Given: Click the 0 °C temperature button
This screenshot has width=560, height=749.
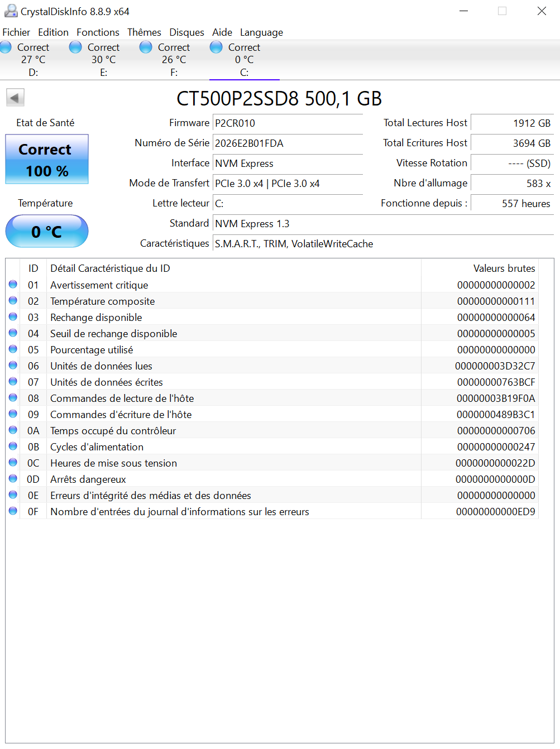Looking at the screenshot, I should pyautogui.click(x=47, y=231).
